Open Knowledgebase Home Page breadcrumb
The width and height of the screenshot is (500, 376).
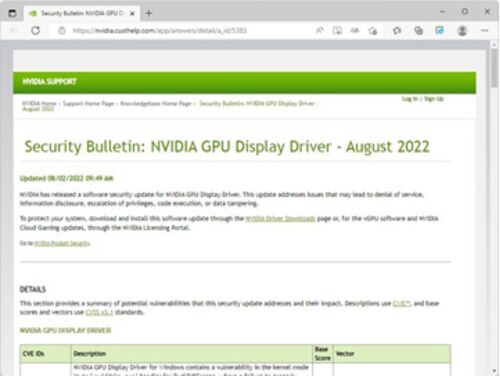[156, 104]
